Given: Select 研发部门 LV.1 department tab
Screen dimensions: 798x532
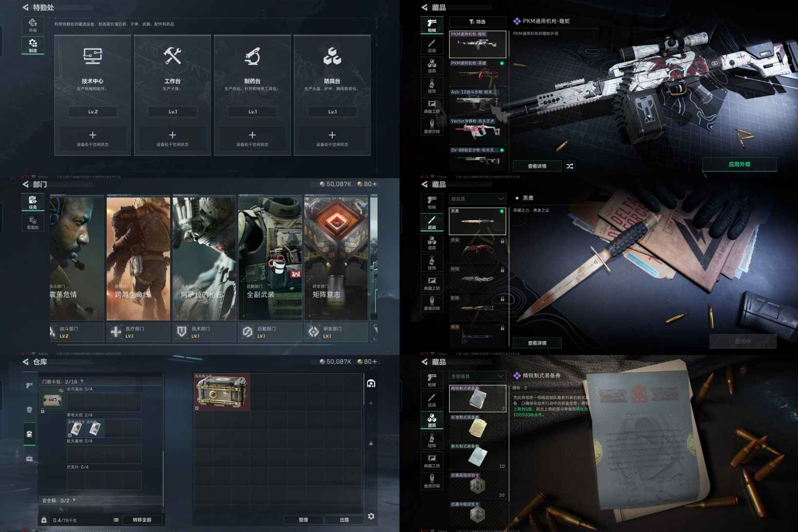Looking at the screenshot, I should click(336, 332).
